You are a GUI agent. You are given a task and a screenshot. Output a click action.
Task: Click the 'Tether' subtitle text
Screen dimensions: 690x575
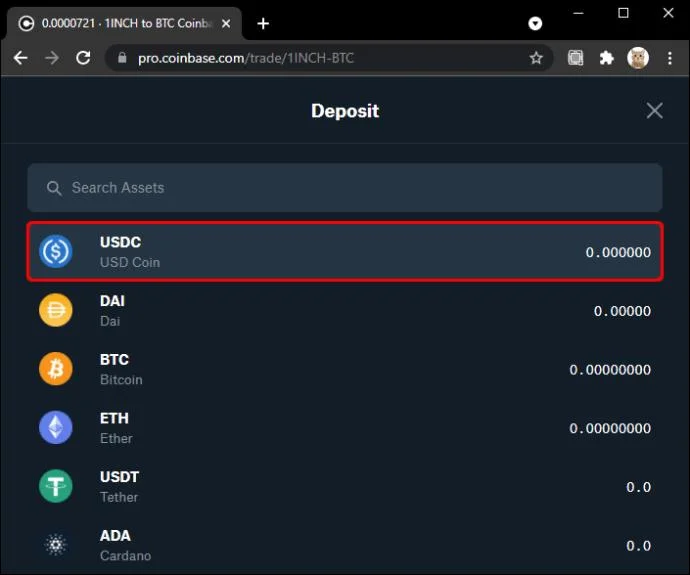tap(119, 497)
